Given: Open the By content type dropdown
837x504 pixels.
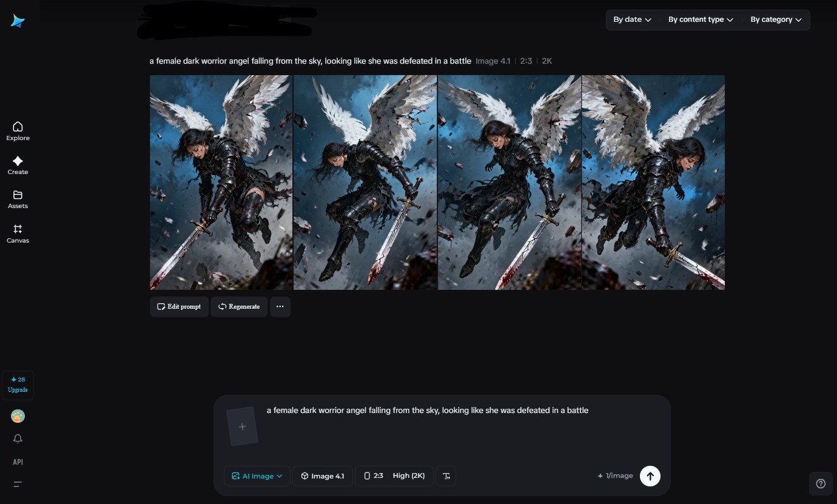Looking at the screenshot, I should tap(699, 19).
